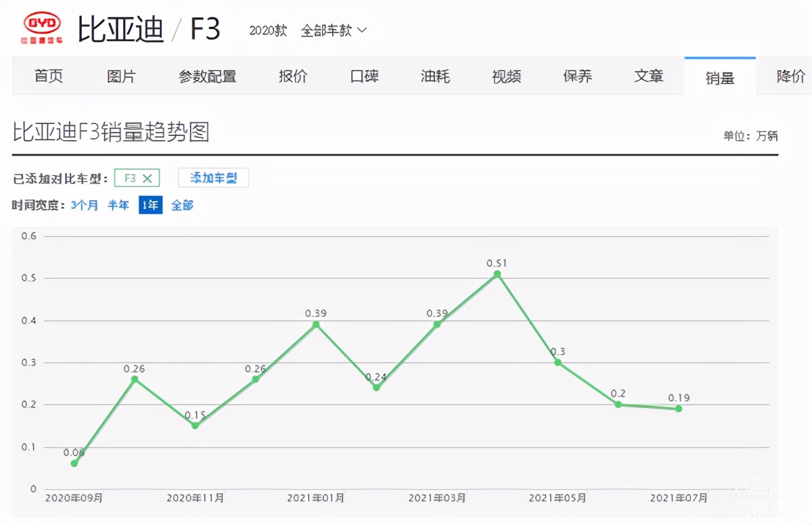Click the 2021年03月 axis label
Viewport: 812px width, 525px height.
pos(437,498)
